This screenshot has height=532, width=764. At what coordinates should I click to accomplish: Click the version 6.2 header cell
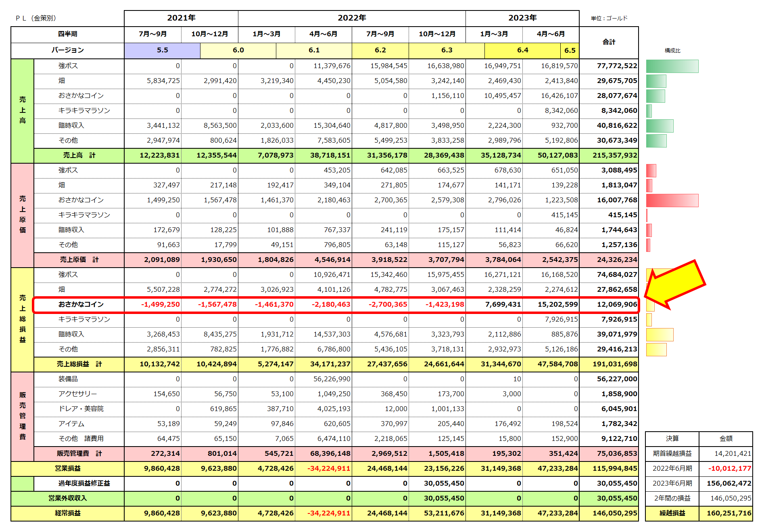[380, 50]
